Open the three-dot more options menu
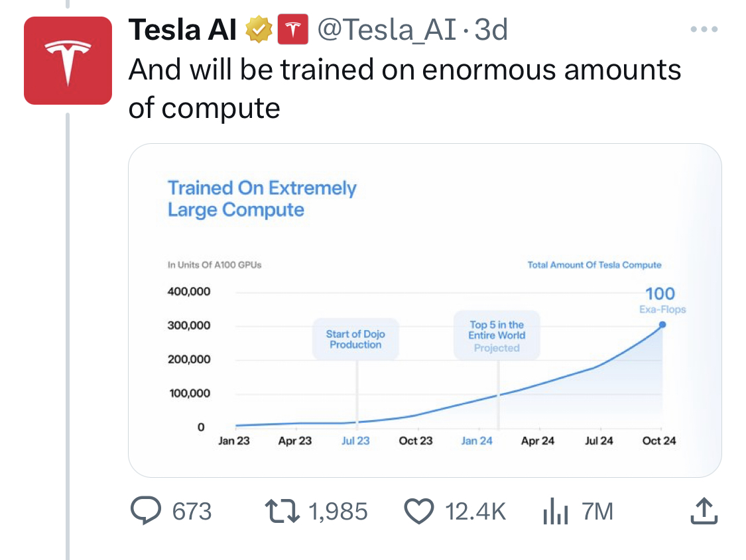 (x=704, y=29)
